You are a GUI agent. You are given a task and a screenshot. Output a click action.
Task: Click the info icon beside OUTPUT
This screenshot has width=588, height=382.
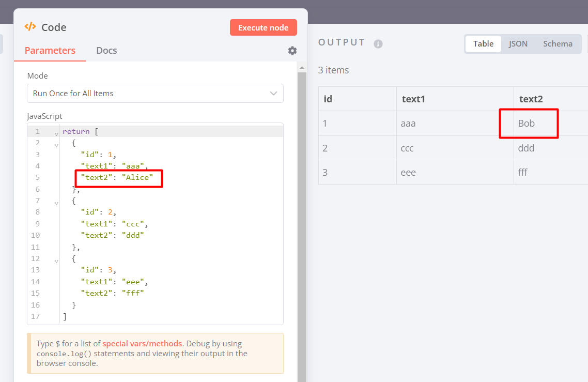click(378, 44)
